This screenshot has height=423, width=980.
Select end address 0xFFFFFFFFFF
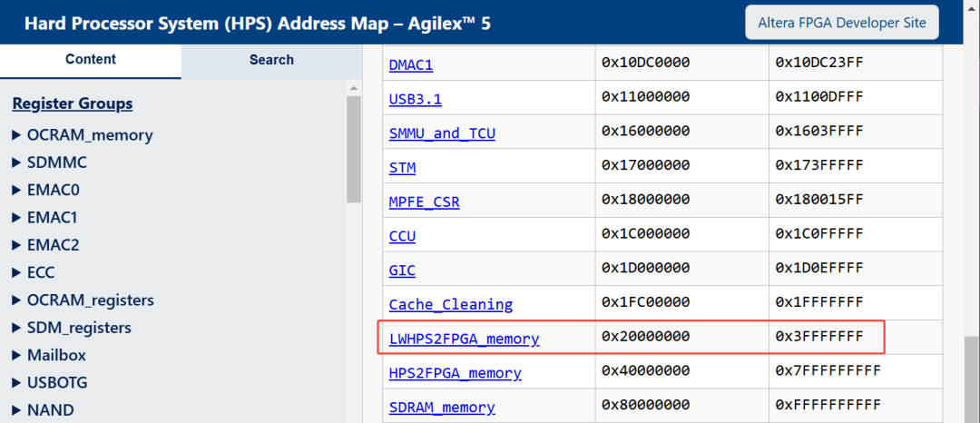click(828, 406)
